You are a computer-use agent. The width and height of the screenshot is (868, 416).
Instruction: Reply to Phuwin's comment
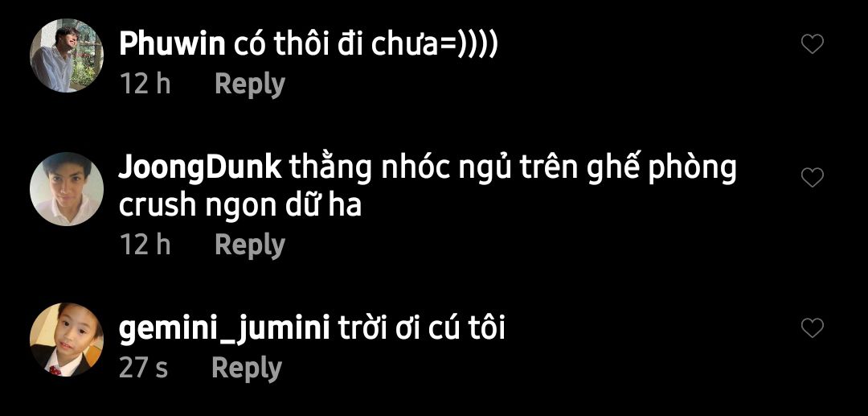click(250, 84)
